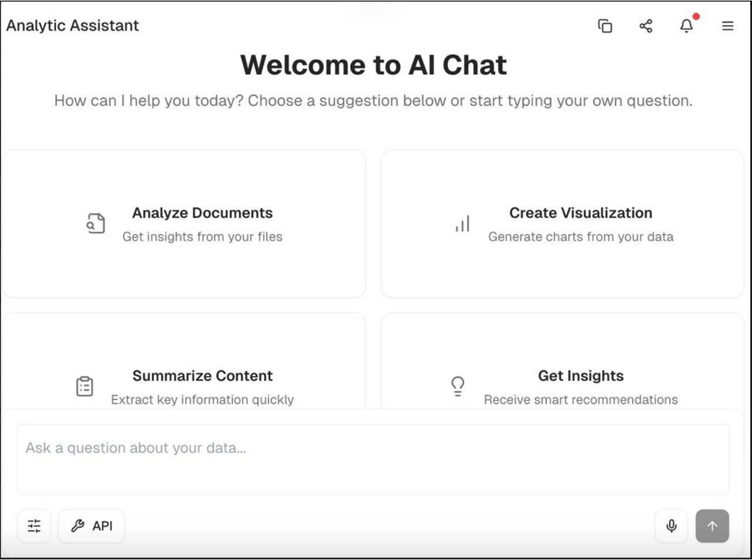Image resolution: width=752 pixels, height=560 pixels.
Task: Start voice input with the microphone
Action: [x=672, y=526]
